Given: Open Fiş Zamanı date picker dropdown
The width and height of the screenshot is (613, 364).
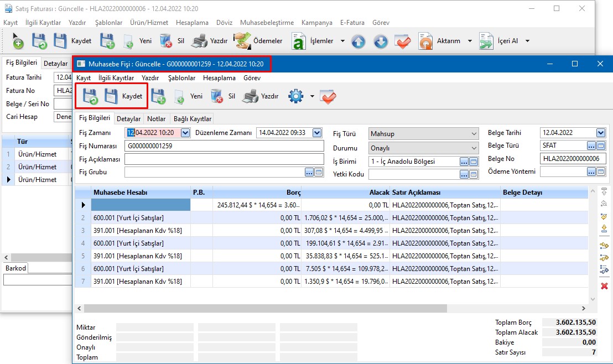Looking at the screenshot, I should coord(185,133).
